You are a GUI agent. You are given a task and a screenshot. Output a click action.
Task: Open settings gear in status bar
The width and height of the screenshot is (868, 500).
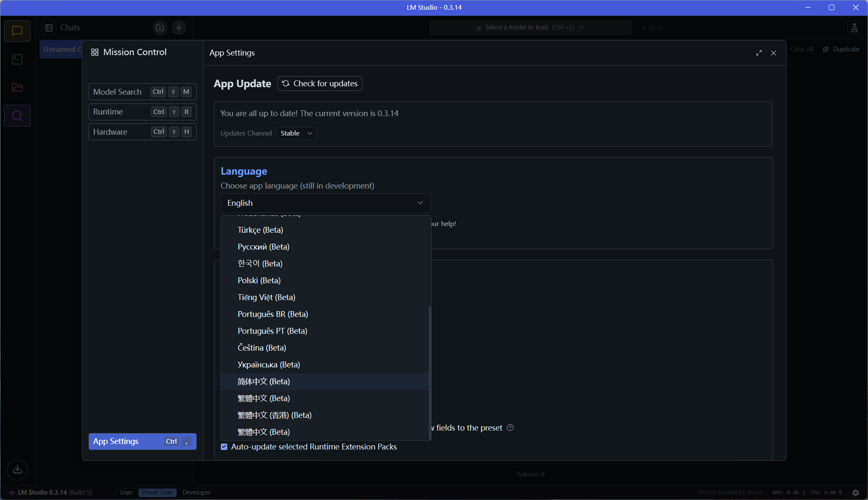855,492
